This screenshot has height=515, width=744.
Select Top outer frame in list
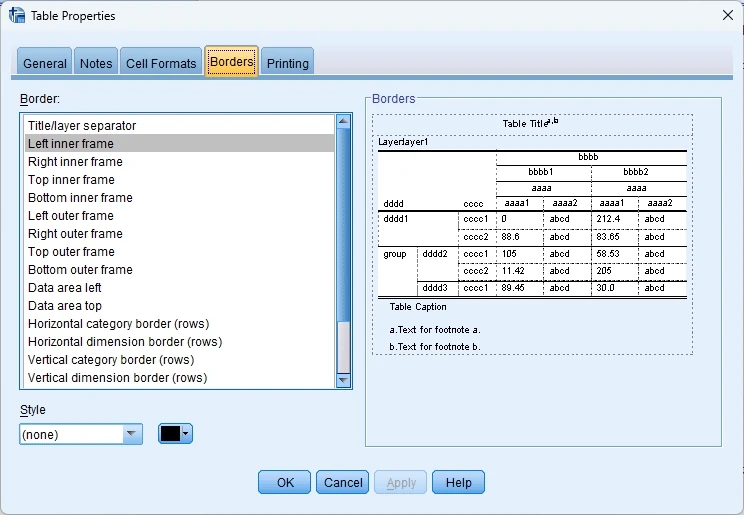(71, 252)
